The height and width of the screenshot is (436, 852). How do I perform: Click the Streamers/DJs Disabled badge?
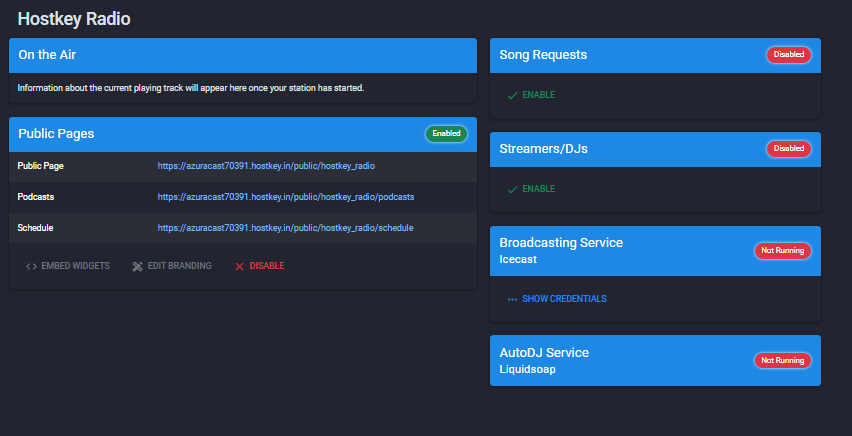click(x=788, y=149)
